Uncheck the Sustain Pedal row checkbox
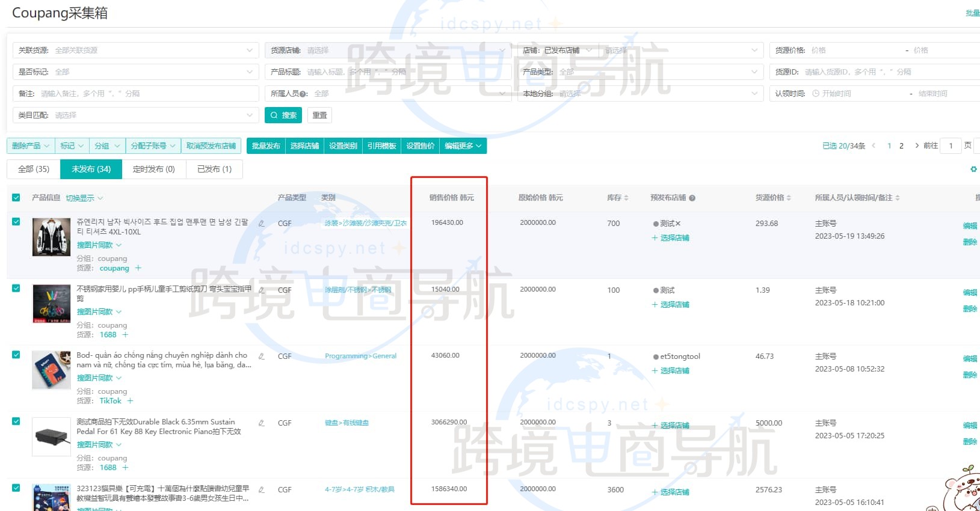980x511 pixels. point(16,421)
